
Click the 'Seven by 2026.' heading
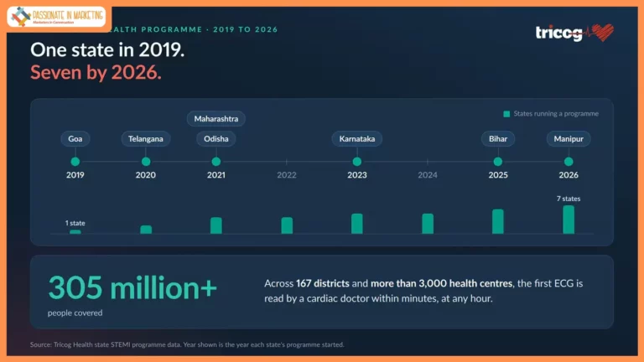point(96,73)
